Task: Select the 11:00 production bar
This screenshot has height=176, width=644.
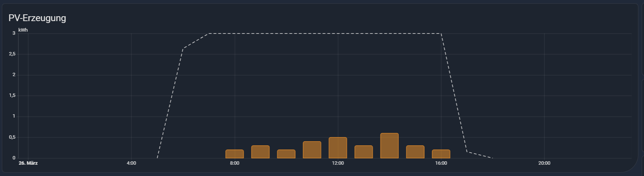Action: pyautogui.click(x=312, y=150)
